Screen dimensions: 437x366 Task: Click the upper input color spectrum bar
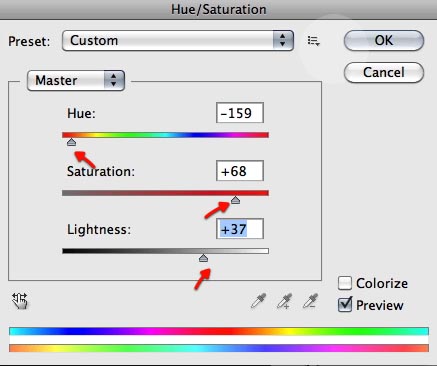pos(219,331)
